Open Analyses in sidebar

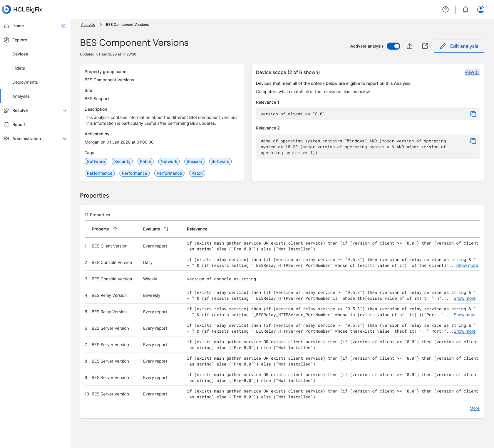pos(21,96)
